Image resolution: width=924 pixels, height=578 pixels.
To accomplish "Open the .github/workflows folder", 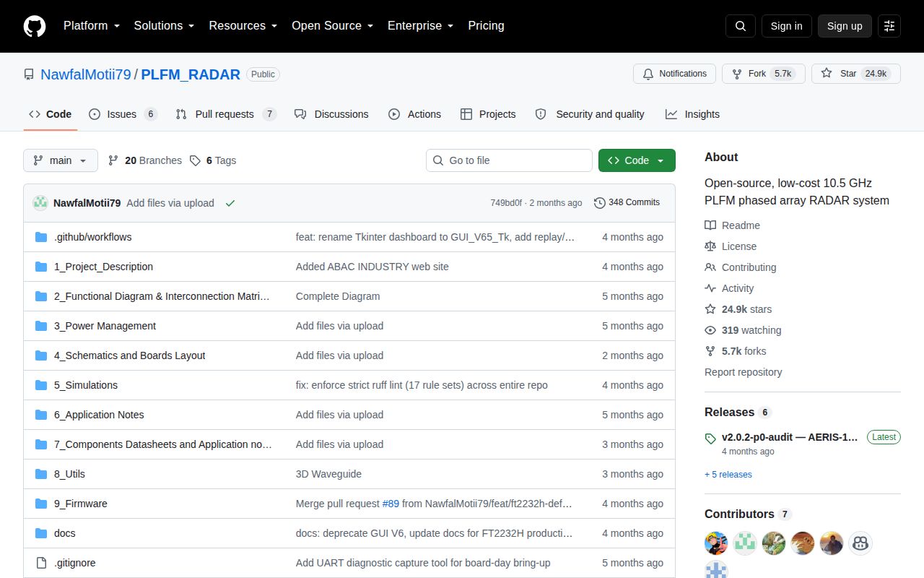I will click(93, 237).
